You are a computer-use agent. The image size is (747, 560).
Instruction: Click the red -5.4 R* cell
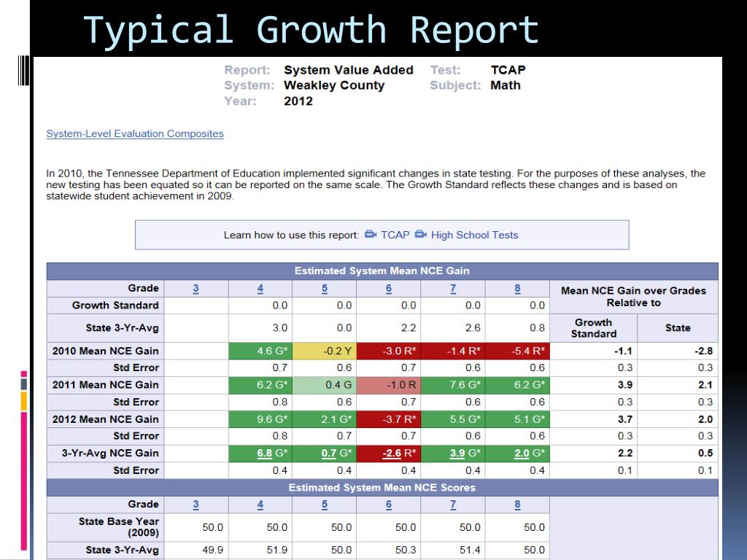(x=517, y=351)
